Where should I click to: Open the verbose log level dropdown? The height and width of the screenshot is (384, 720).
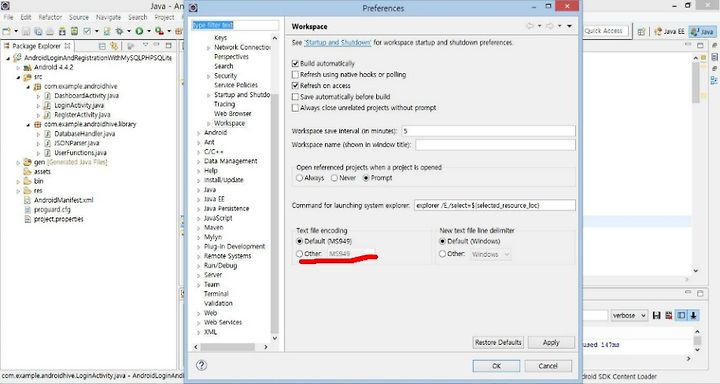(x=629, y=316)
